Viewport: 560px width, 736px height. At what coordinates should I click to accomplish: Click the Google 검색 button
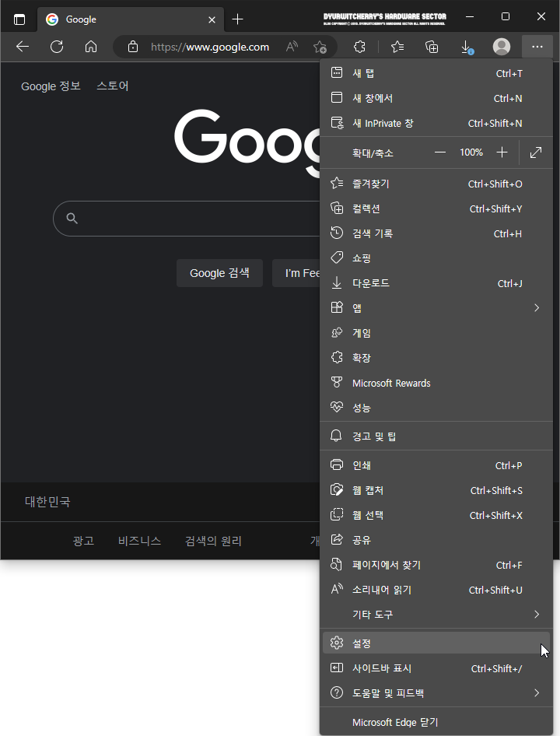pyautogui.click(x=219, y=273)
